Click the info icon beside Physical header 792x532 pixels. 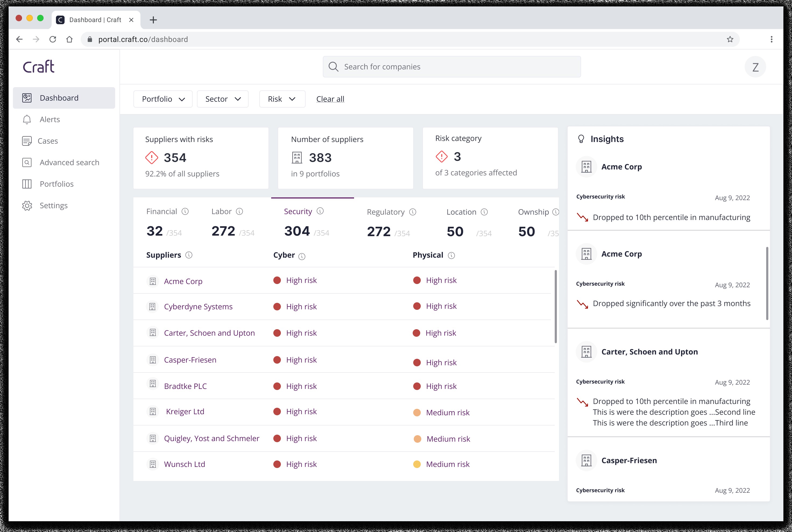(451, 256)
